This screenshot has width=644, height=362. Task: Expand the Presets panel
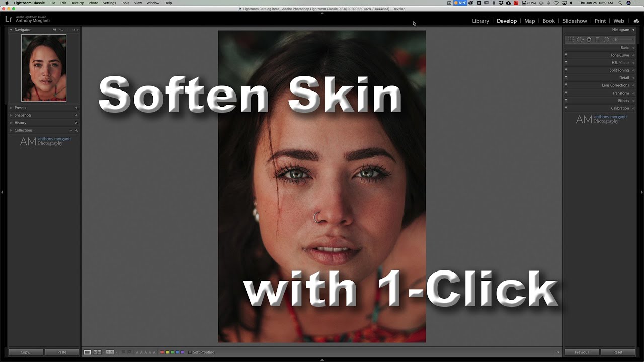(11, 108)
